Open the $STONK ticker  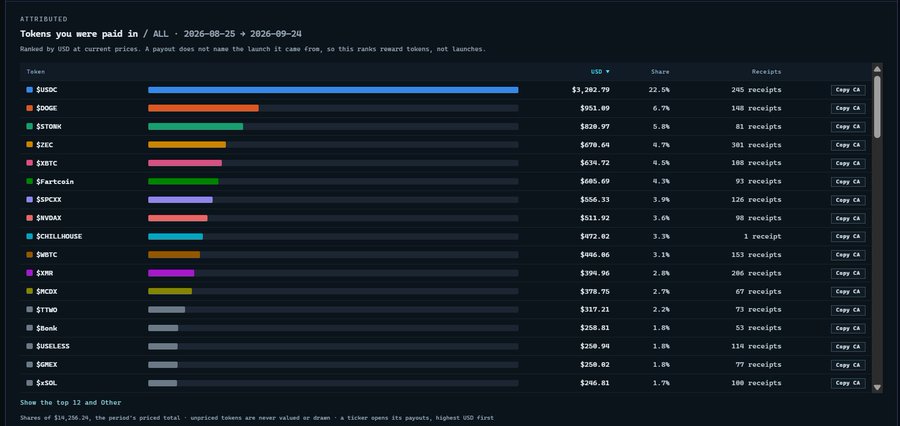pos(48,126)
